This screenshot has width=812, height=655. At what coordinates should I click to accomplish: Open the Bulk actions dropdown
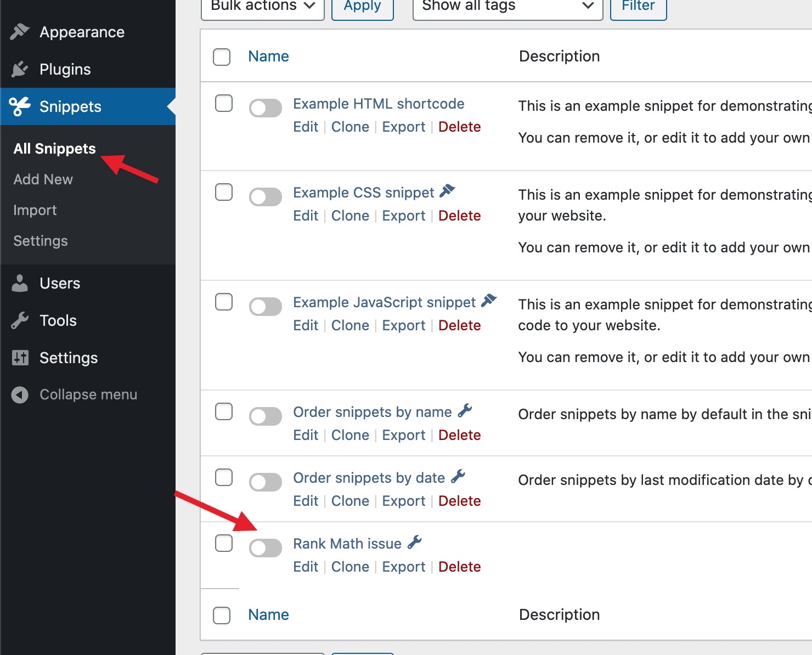tap(263, 7)
